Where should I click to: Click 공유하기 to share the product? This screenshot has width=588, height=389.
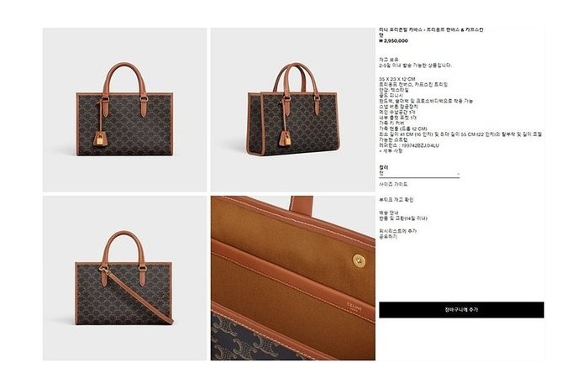[x=388, y=237]
